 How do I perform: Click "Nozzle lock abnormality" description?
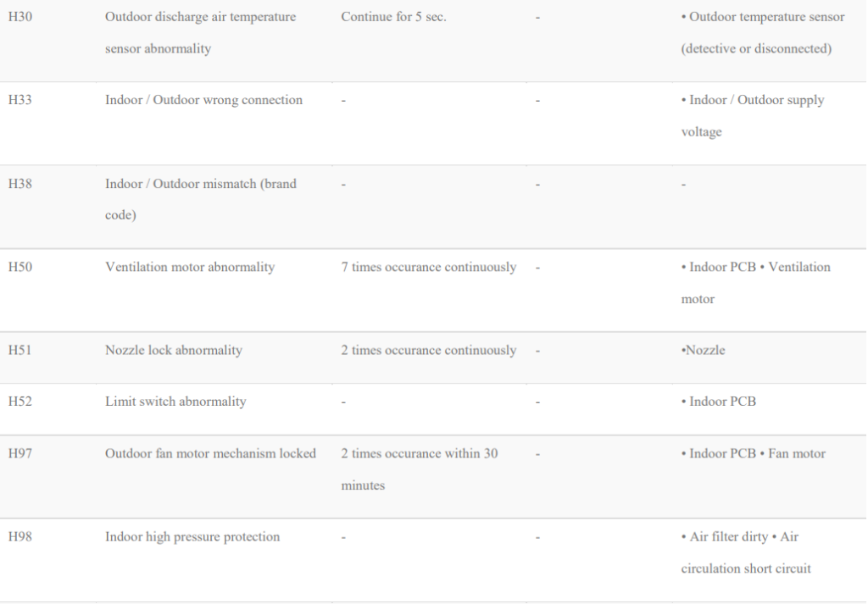174,350
